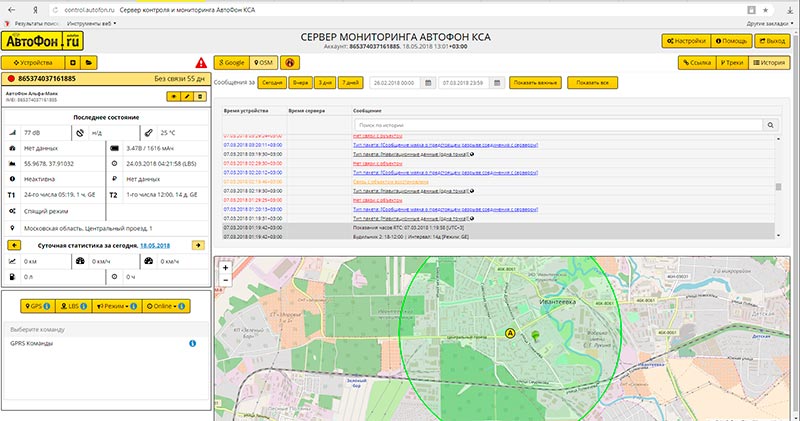Image resolution: width=800 pixels, height=421 pixels.
Task: Click the green device marker on the map
Action: (535, 336)
